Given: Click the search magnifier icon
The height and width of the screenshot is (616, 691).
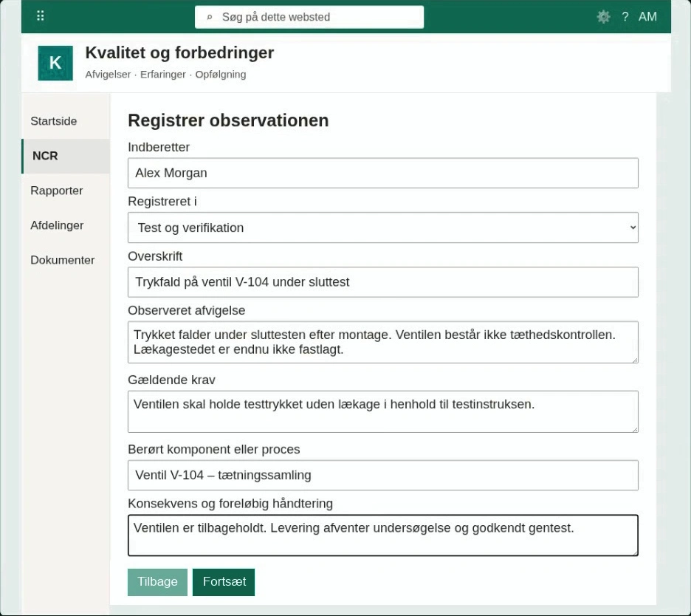Looking at the screenshot, I should click(x=210, y=17).
